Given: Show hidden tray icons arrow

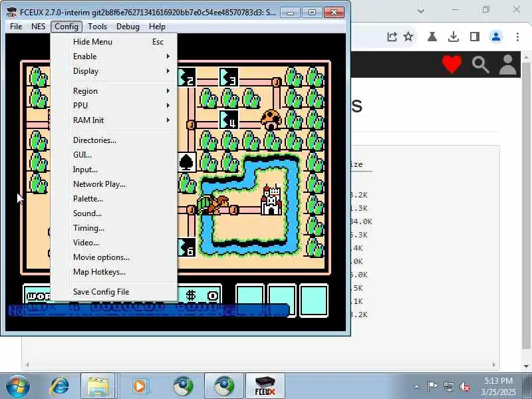Looking at the screenshot, I should click(417, 386).
